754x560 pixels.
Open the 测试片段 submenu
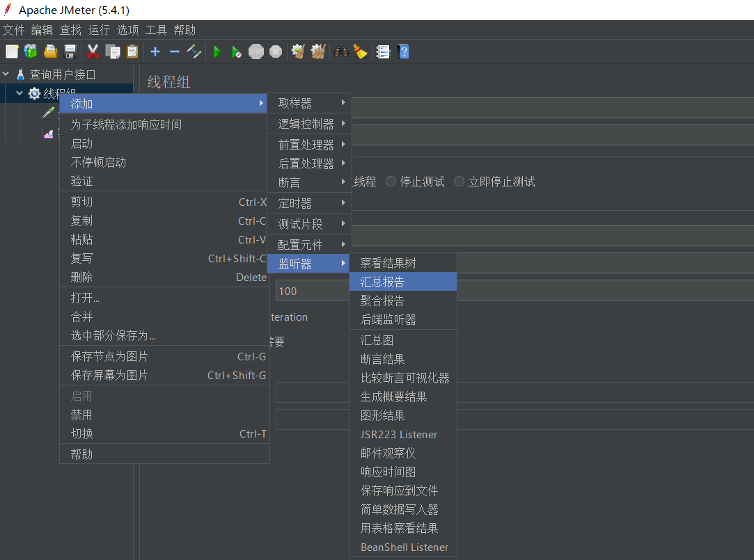(x=310, y=224)
